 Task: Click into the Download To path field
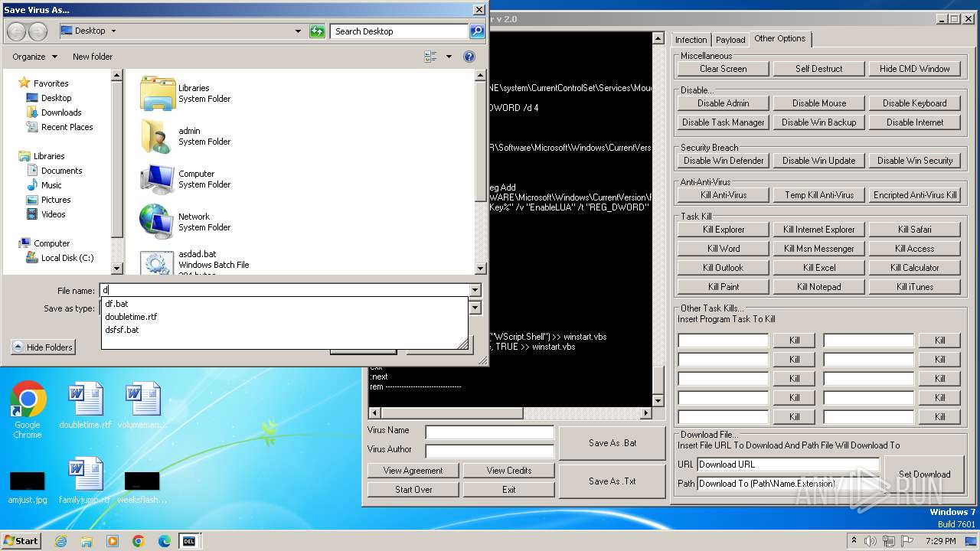pos(788,484)
